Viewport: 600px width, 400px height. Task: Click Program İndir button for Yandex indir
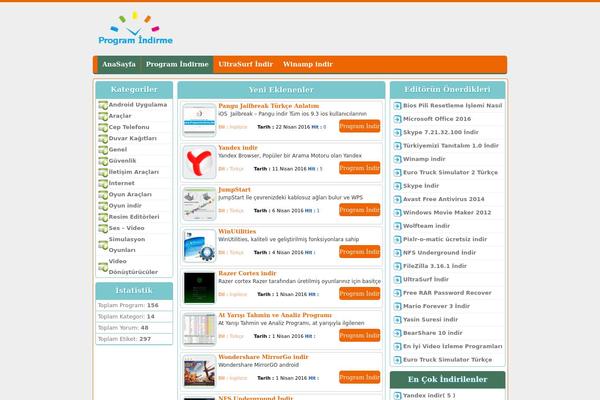pos(360,168)
